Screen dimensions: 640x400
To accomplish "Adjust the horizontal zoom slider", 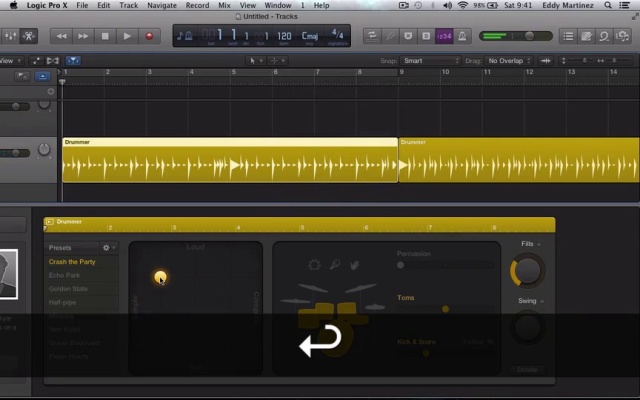I will click(614, 61).
